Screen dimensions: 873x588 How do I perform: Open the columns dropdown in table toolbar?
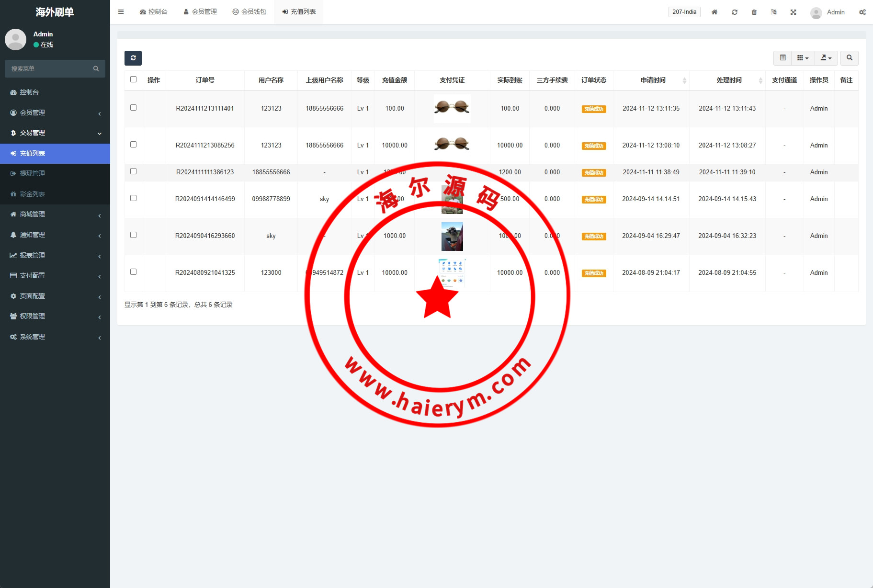click(803, 58)
